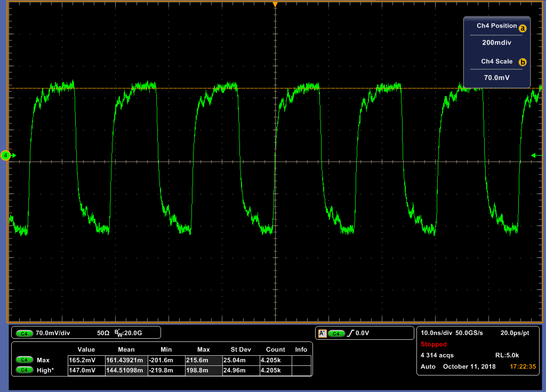Screen dimensions: 546x392
Task: Click the BW:20.0G bandwidth readout
Action: point(129,333)
